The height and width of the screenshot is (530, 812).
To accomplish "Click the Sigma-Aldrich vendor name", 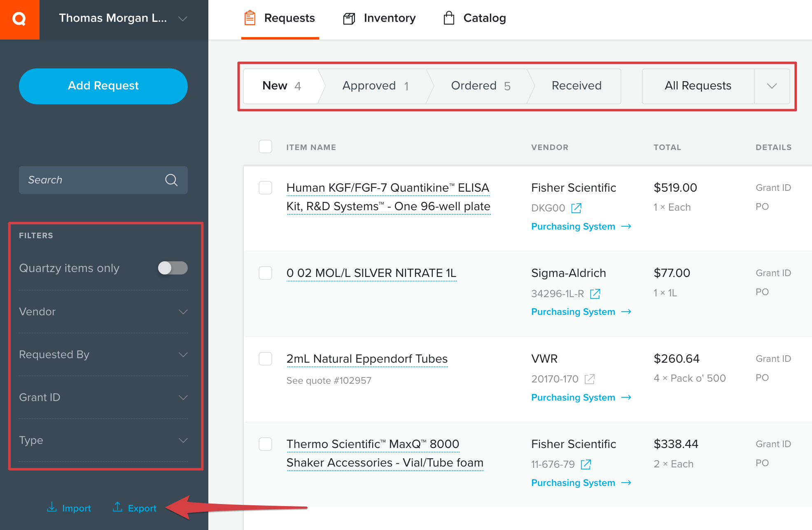I will pos(569,273).
